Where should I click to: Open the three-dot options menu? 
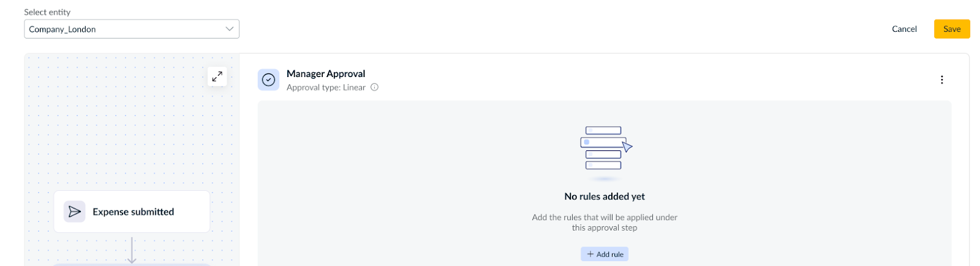(x=941, y=79)
